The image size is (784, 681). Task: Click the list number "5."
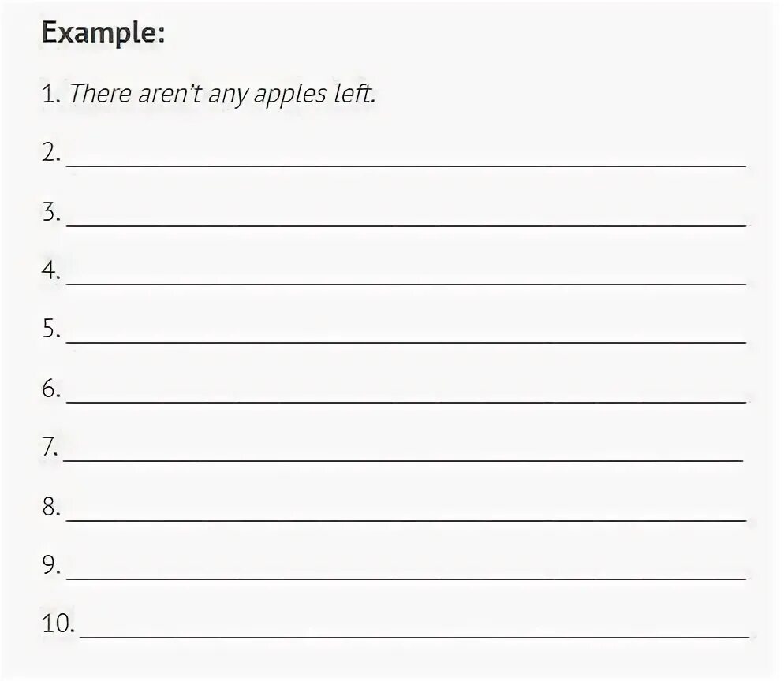[x=52, y=330]
